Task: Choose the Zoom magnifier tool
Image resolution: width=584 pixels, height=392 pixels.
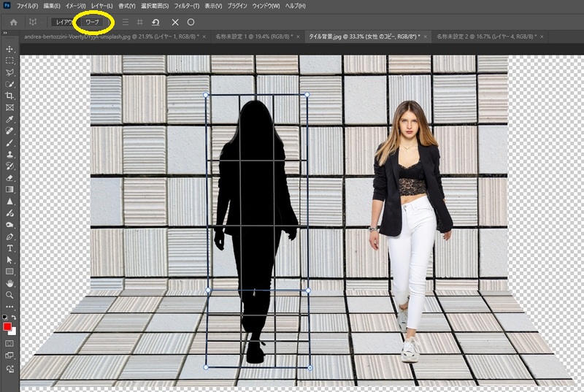Action: coord(9,295)
